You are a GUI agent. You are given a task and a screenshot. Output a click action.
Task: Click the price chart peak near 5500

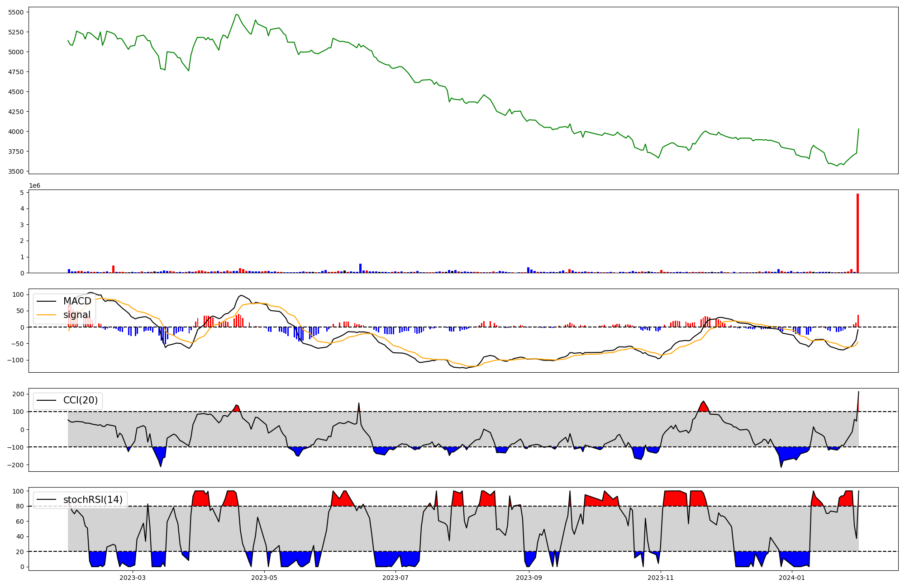pyautogui.click(x=236, y=14)
